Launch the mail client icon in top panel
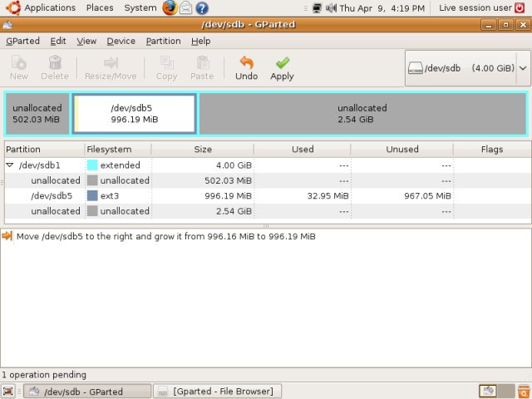 pos(185,7)
